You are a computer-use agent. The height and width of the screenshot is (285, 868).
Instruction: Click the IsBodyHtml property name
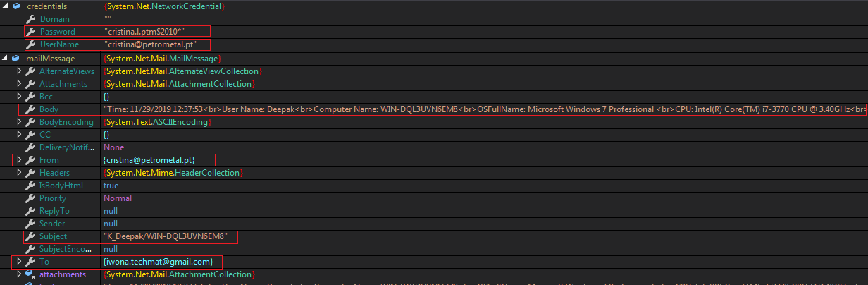click(61, 186)
